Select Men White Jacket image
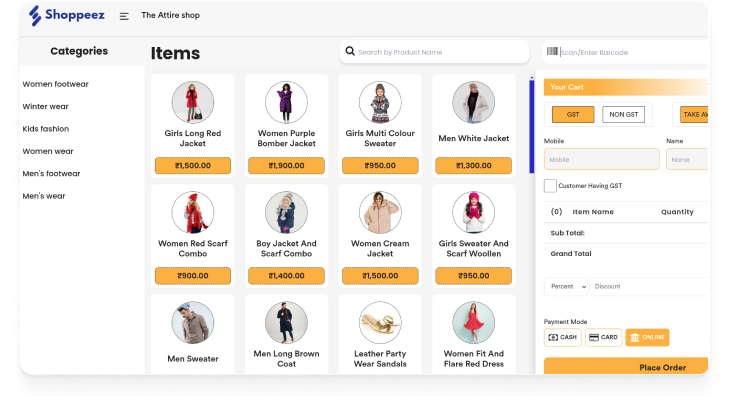Image resolution: width=730 pixels, height=396 pixels. (473, 102)
